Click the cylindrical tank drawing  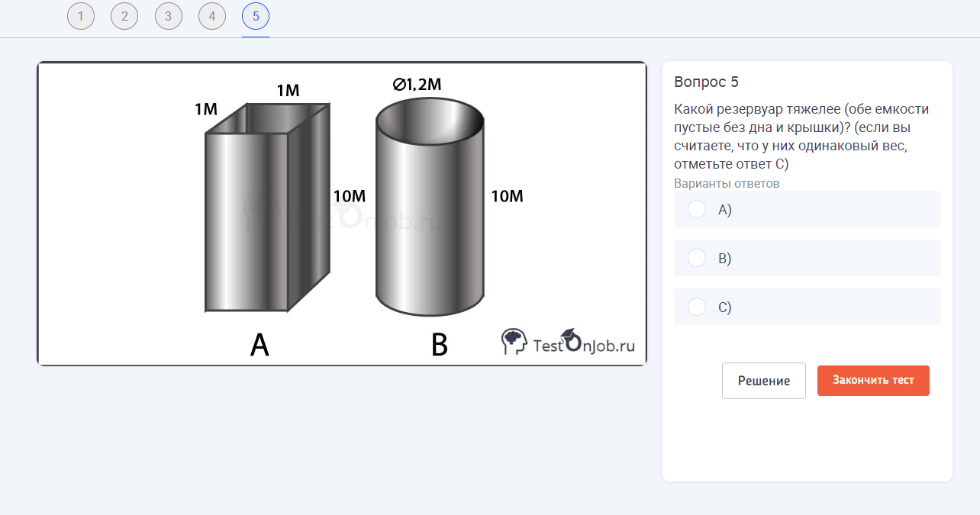tap(430, 208)
